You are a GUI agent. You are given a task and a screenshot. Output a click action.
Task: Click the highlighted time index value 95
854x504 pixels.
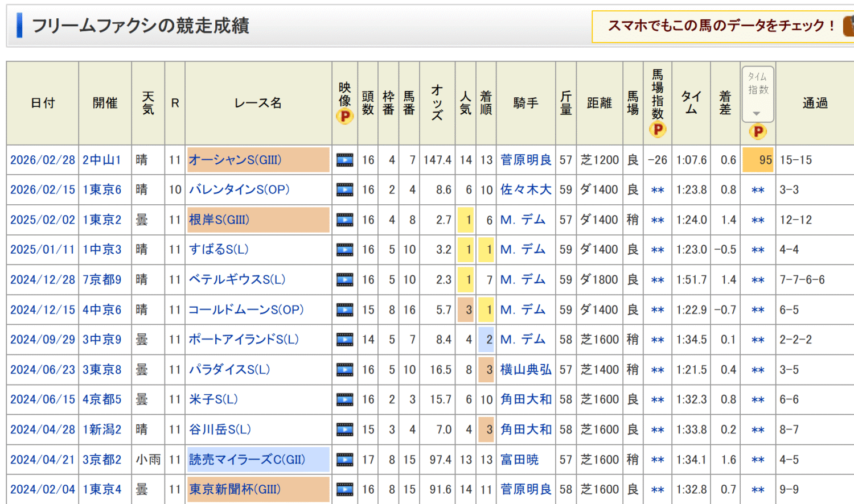[758, 160]
